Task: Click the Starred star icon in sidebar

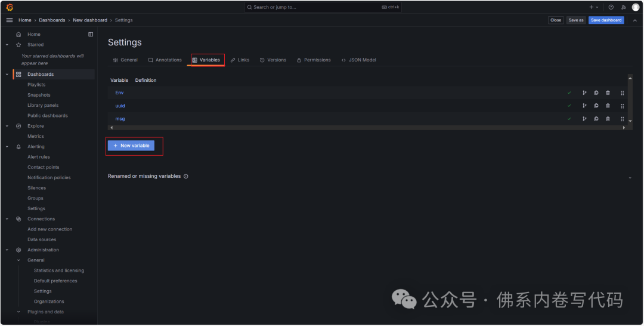Action: (x=18, y=45)
